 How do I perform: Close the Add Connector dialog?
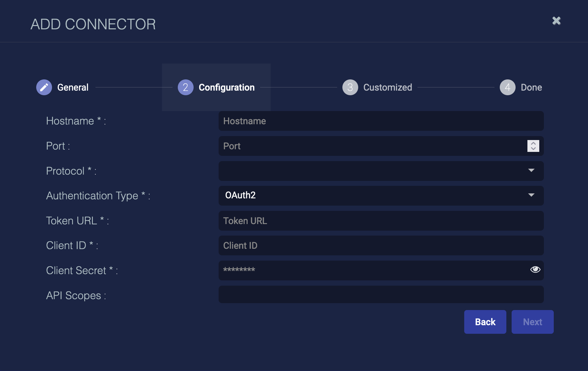pyautogui.click(x=556, y=21)
